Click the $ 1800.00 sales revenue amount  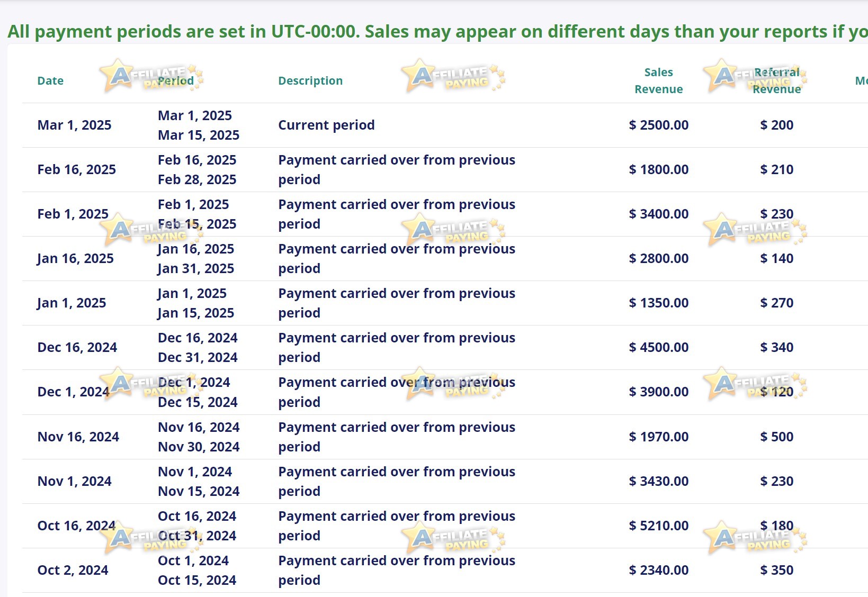pyautogui.click(x=659, y=170)
